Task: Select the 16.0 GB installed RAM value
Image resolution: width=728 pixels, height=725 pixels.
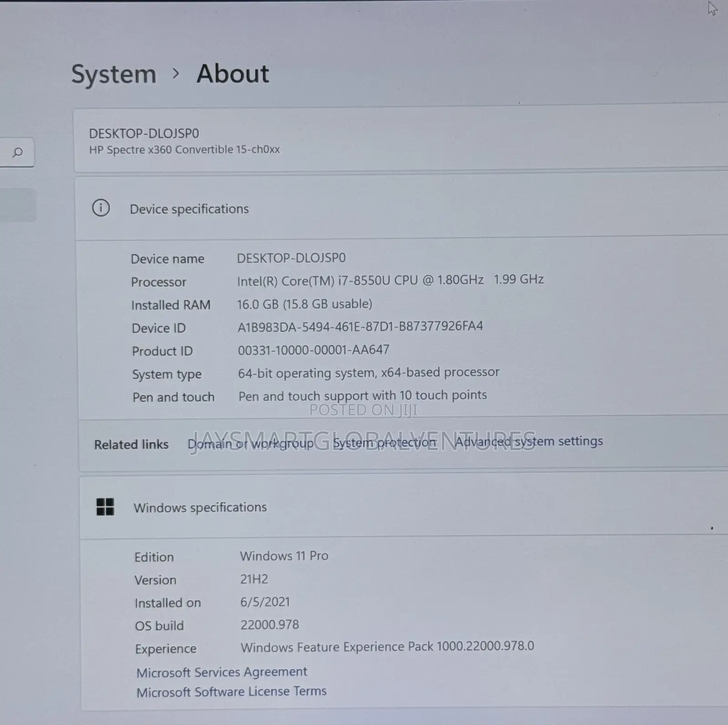Action: point(305,304)
